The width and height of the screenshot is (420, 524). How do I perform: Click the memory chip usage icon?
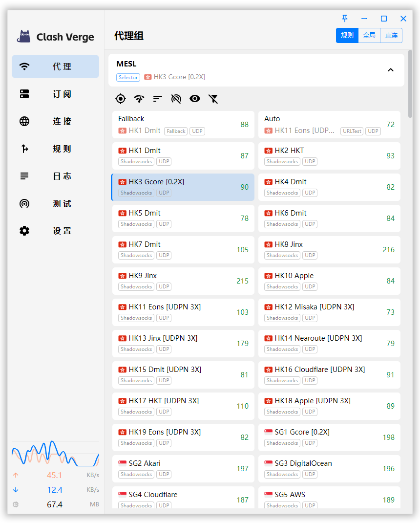pyautogui.click(x=16, y=504)
